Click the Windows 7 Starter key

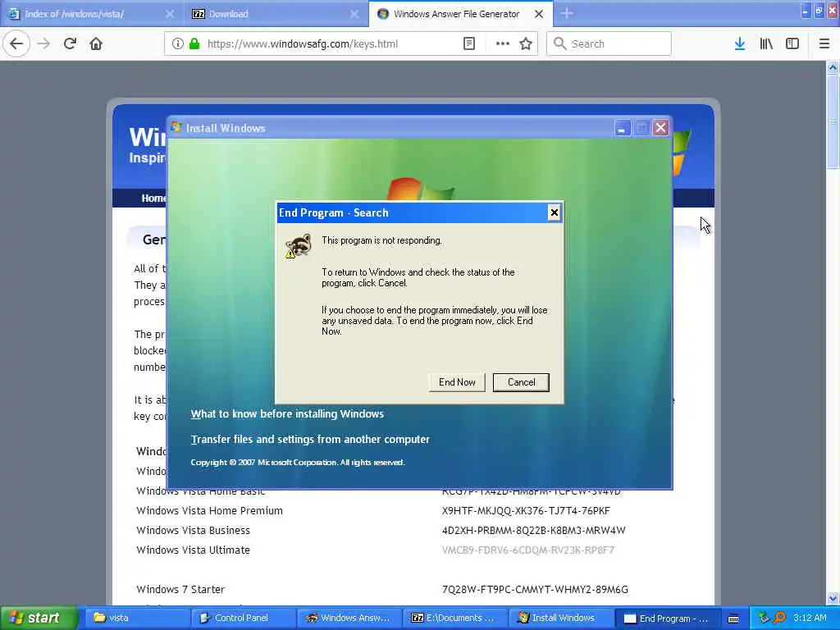tap(535, 589)
